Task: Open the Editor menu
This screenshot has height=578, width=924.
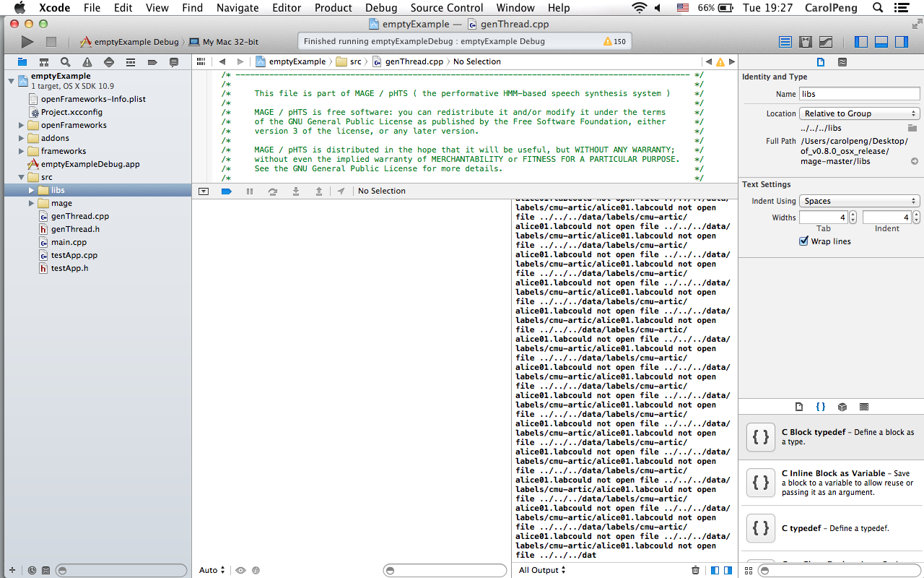Action: [287, 8]
